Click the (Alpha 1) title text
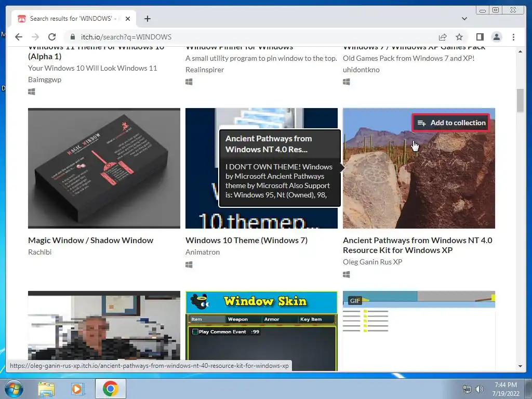The height and width of the screenshot is (399, 532). point(45,57)
